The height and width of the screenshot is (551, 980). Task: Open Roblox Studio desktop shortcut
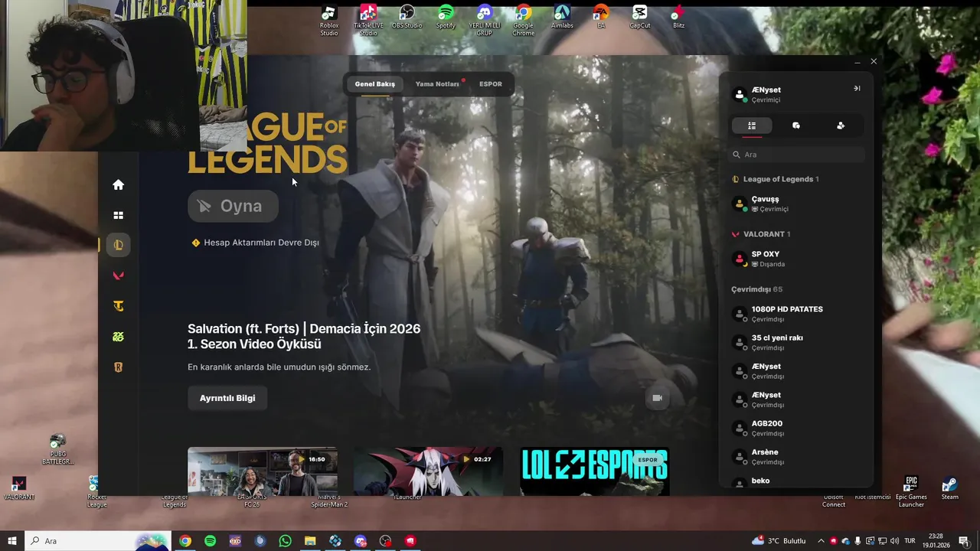(x=328, y=21)
